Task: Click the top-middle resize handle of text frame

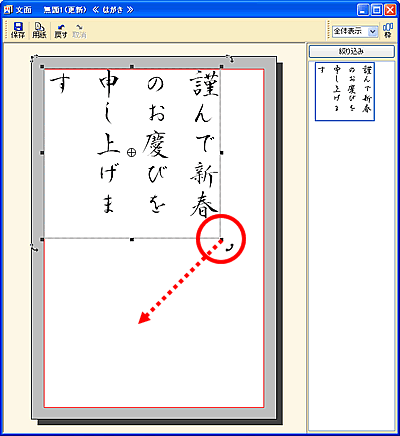Action: pyautogui.click(x=132, y=67)
